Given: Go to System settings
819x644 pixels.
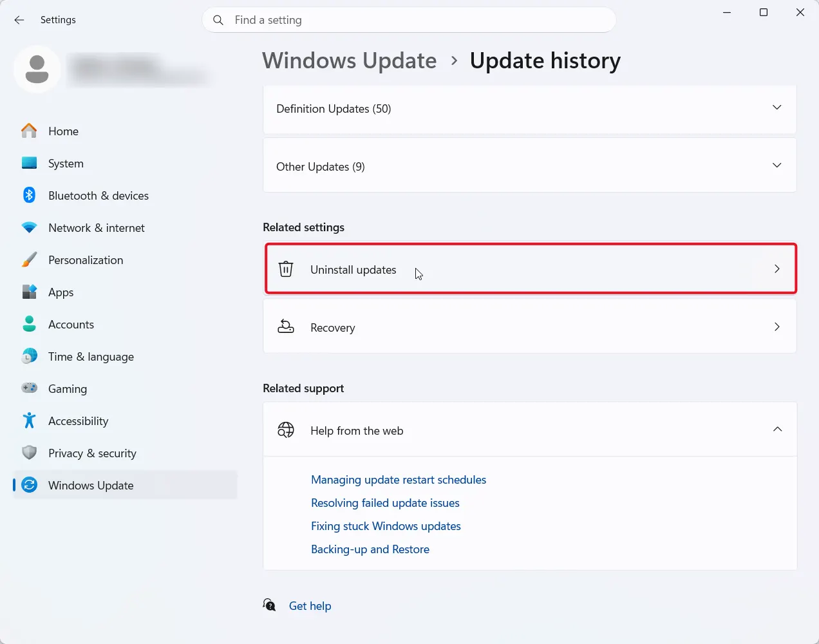Looking at the screenshot, I should click(125, 163).
